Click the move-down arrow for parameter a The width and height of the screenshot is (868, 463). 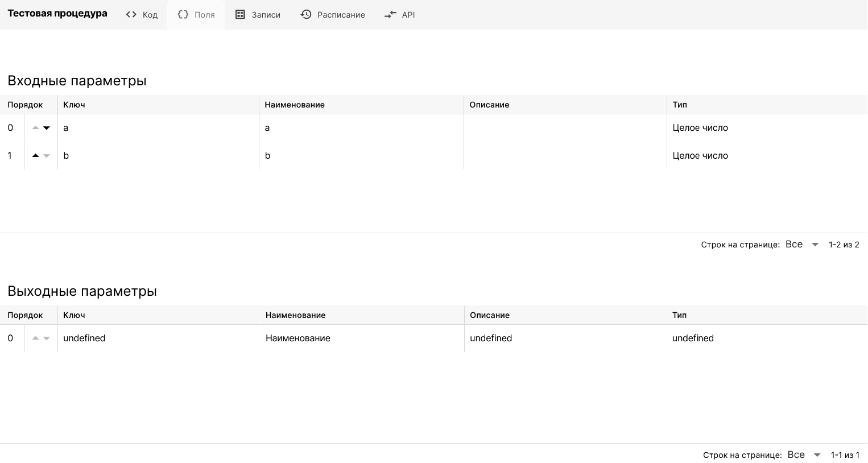(x=47, y=128)
